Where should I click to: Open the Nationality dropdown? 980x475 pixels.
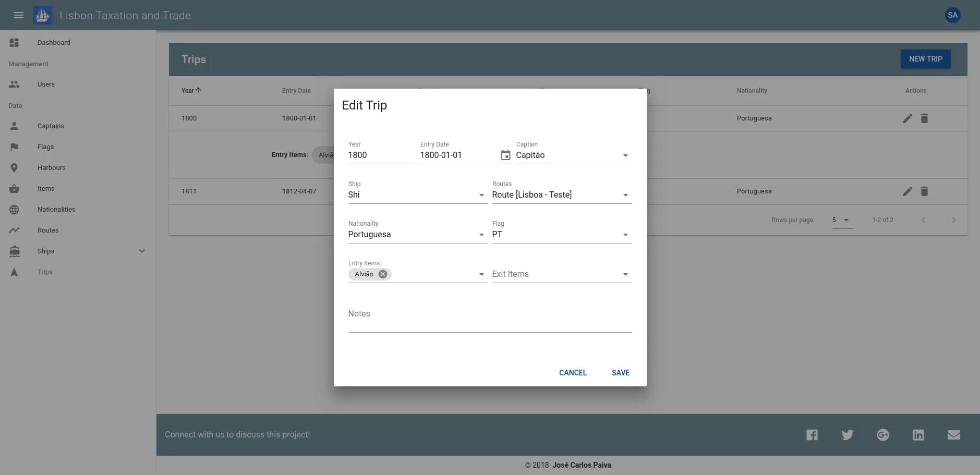coord(418,235)
